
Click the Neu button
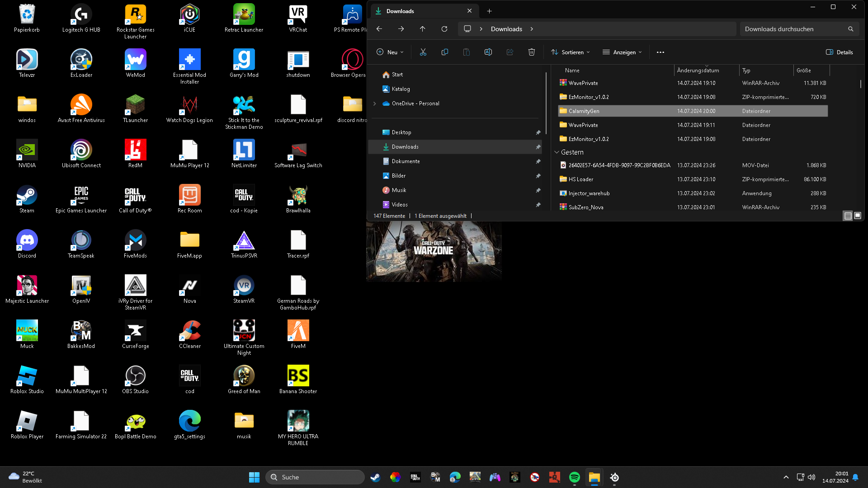coord(390,52)
